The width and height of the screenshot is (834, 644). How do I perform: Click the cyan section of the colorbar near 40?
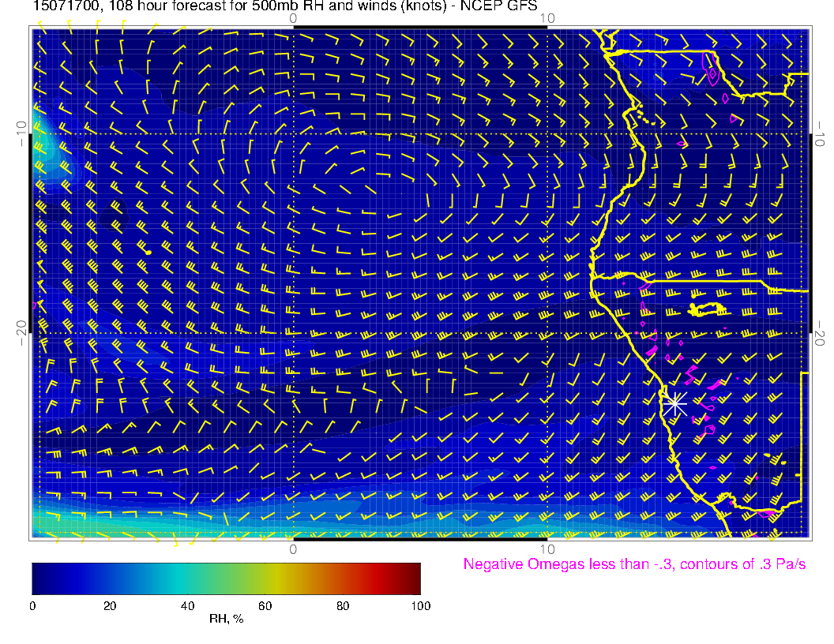pos(187,578)
